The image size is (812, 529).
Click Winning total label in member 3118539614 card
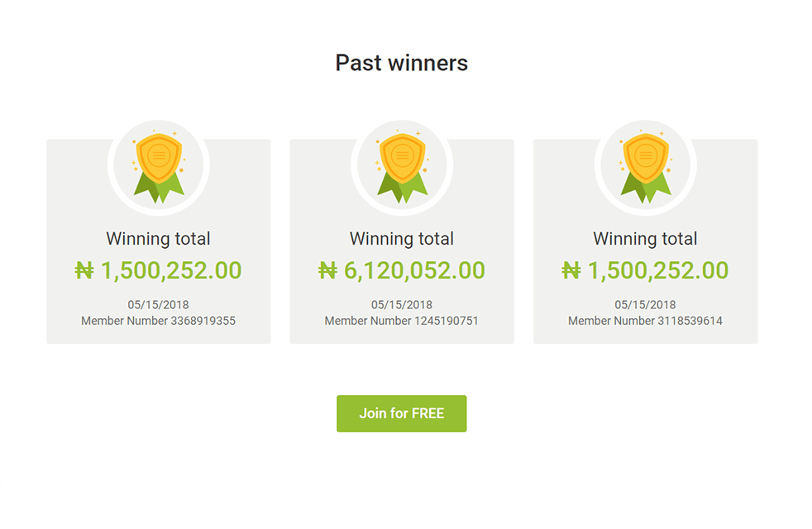tap(645, 239)
